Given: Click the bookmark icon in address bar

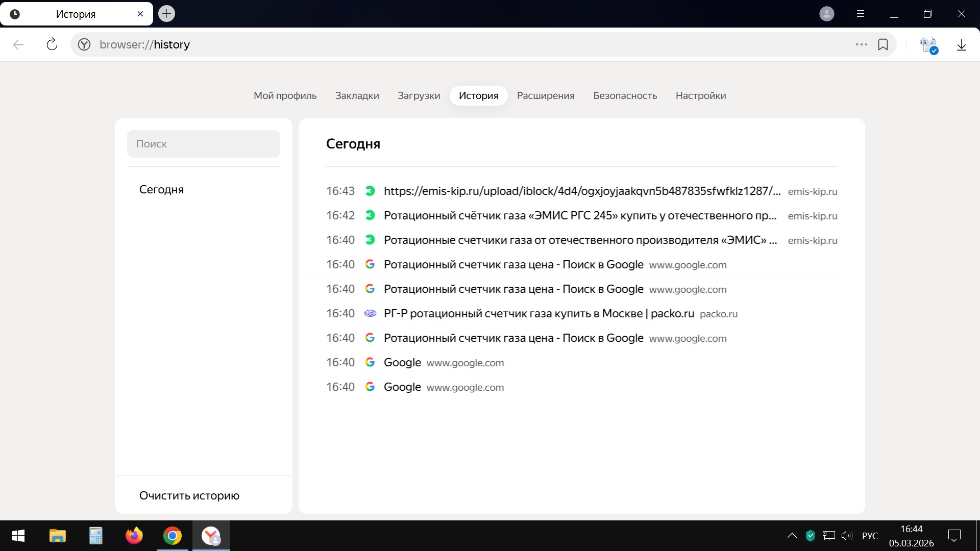Looking at the screenshot, I should [883, 44].
